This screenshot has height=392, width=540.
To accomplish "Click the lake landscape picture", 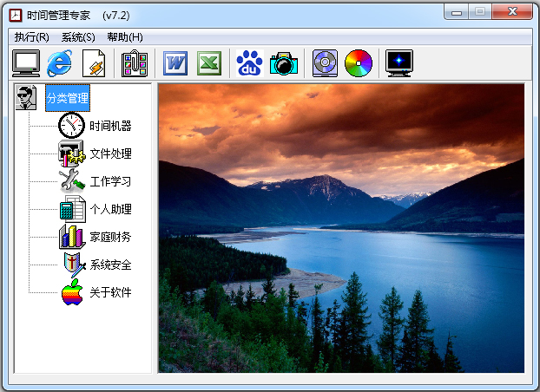I will pyautogui.click(x=341, y=228).
